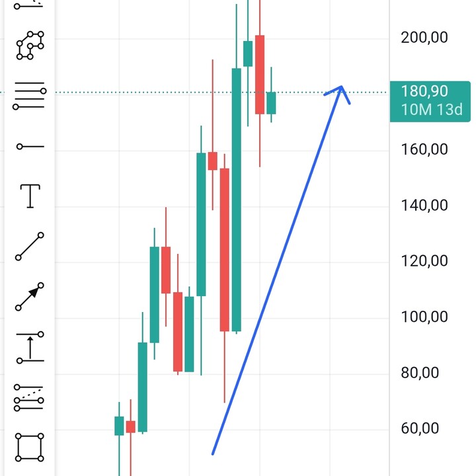The image size is (476, 476).
Task: Click the partially visible top drawing tool
Action: coord(30,4)
